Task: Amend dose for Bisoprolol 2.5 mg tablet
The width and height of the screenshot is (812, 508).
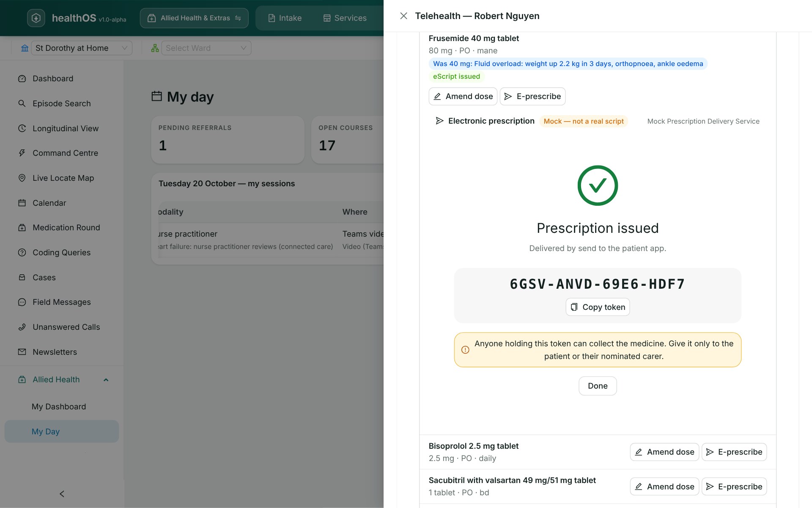Action: [664, 452]
